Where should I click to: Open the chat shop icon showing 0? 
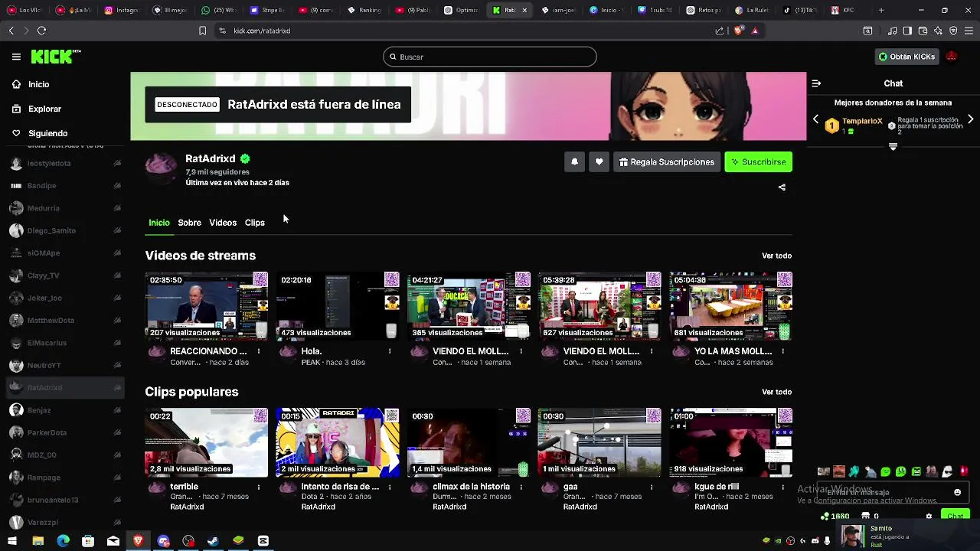tap(865, 517)
